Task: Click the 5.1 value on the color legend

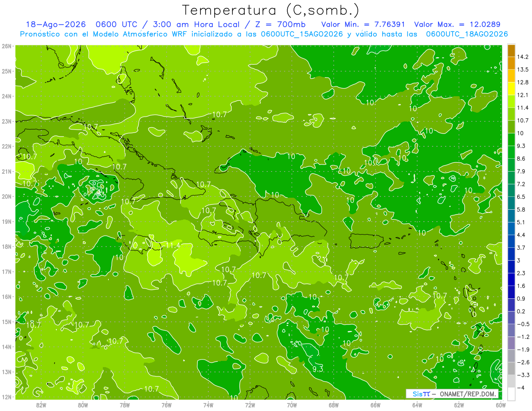Action: click(x=521, y=222)
